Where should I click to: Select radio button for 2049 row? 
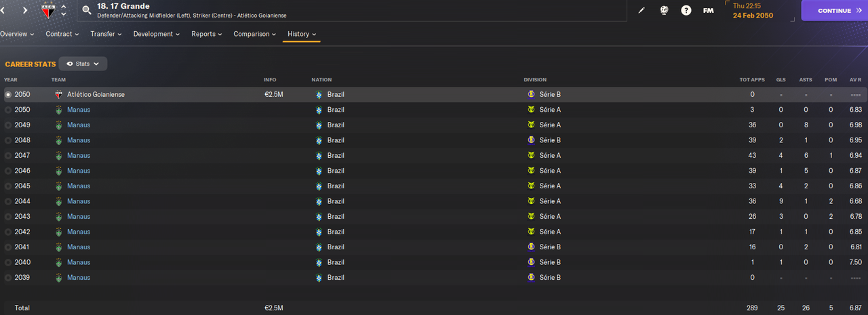click(8, 125)
